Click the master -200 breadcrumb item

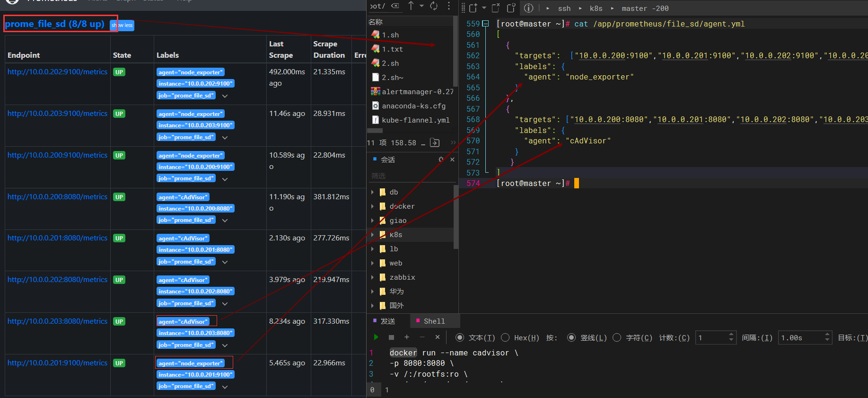pyautogui.click(x=645, y=9)
